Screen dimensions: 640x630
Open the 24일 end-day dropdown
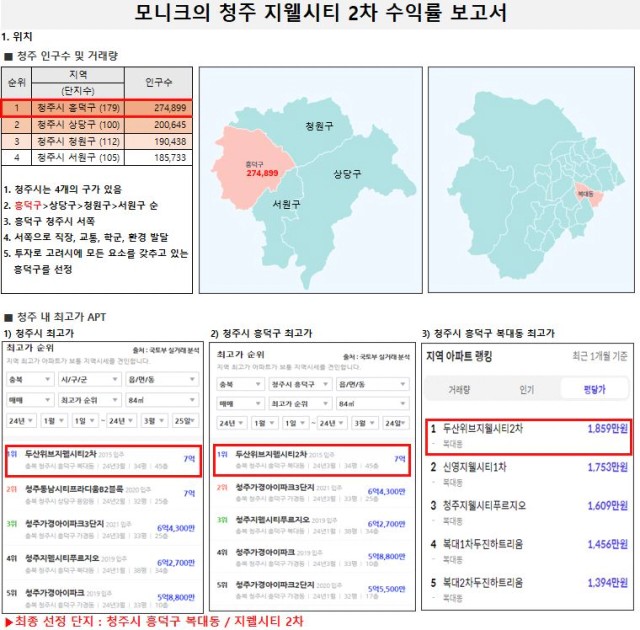[396, 423]
